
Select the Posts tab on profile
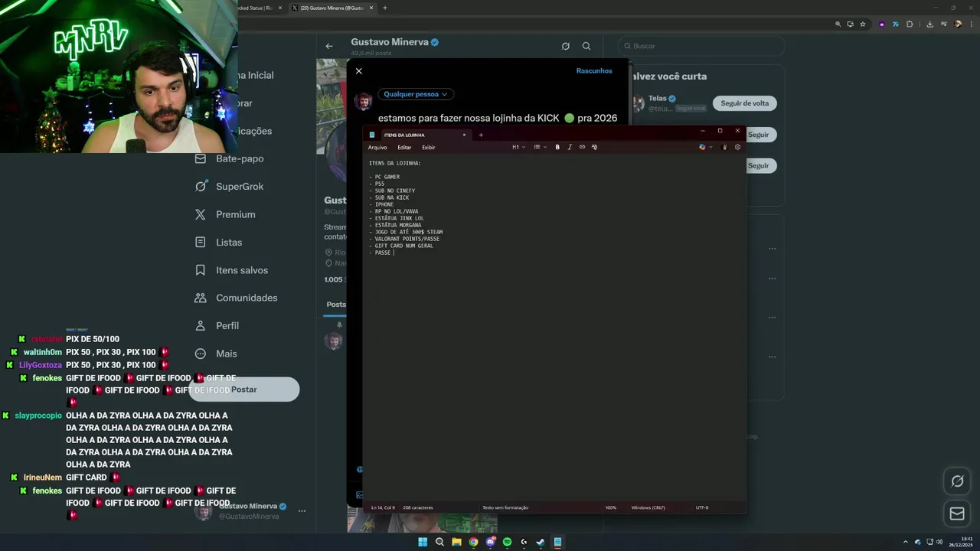pyautogui.click(x=336, y=304)
